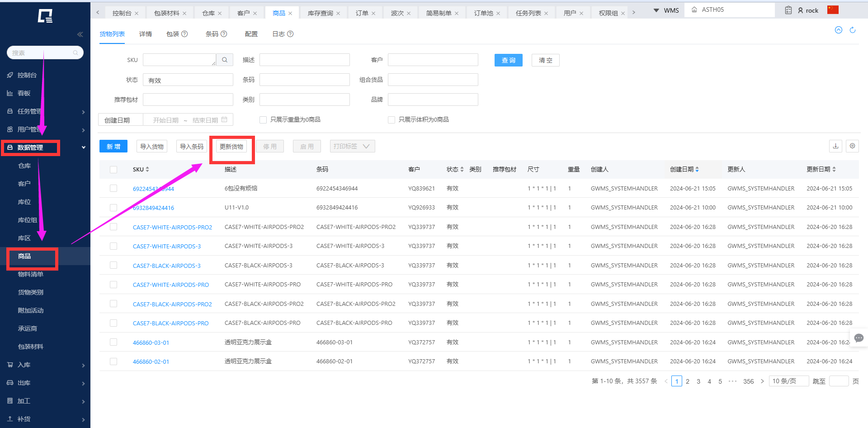Collapse the sidebar with double-chevron icon
The width and height of the screenshot is (868, 428).
[x=80, y=34]
